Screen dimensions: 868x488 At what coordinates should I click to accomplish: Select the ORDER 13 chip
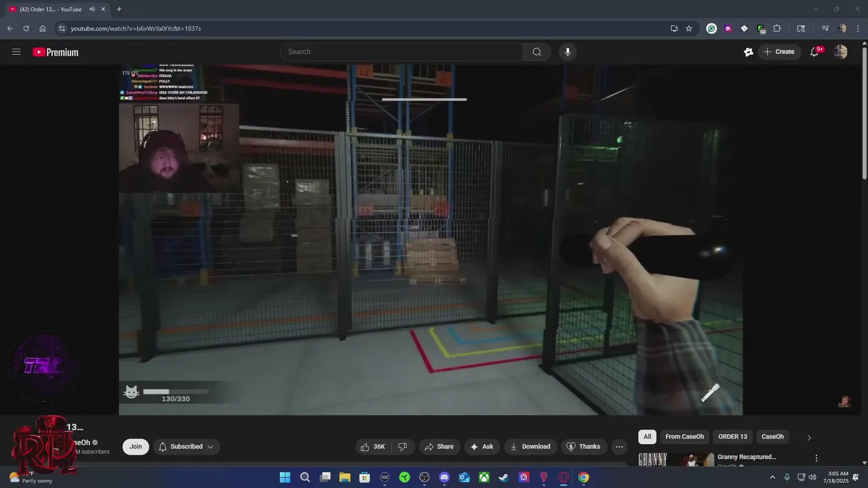click(x=732, y=436)
